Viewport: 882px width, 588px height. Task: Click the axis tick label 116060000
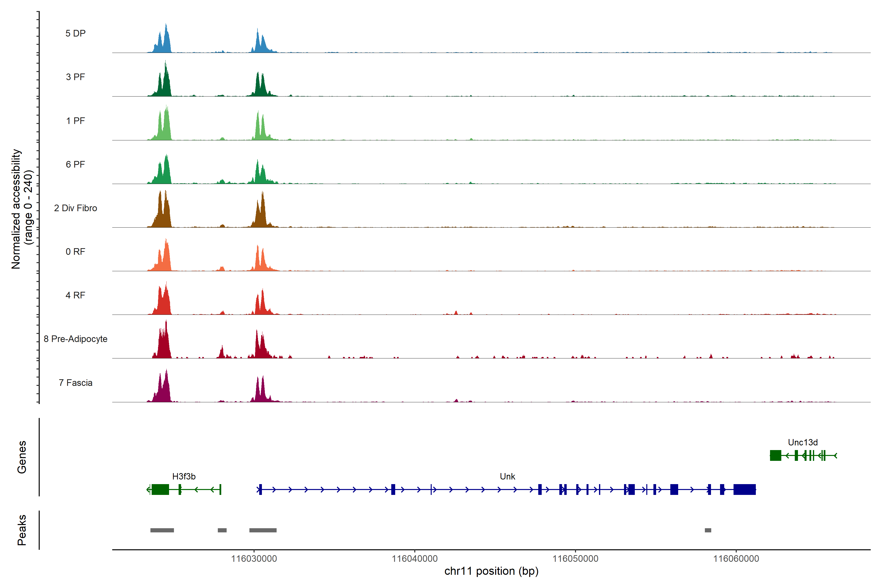click(736, 559)
